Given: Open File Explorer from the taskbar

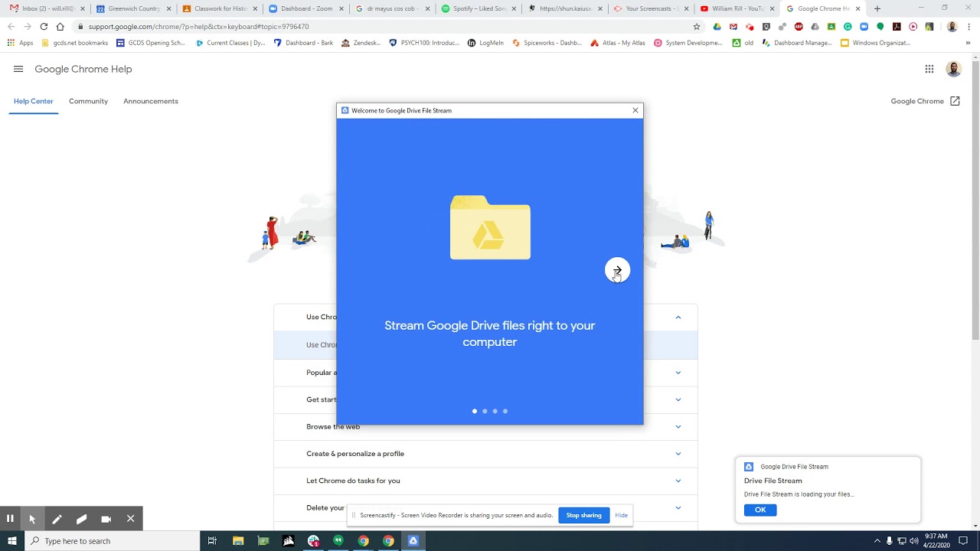Looking at the screenshot, I should pyautogui.click(x=238, y=541).
